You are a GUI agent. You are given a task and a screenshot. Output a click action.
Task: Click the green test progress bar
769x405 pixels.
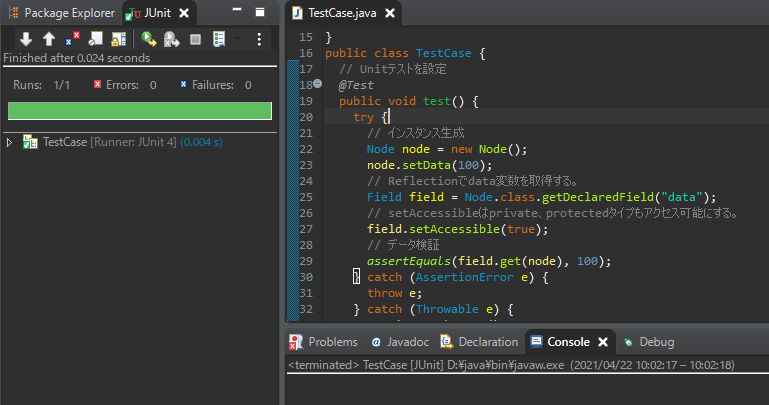click(x=140, y=111)
